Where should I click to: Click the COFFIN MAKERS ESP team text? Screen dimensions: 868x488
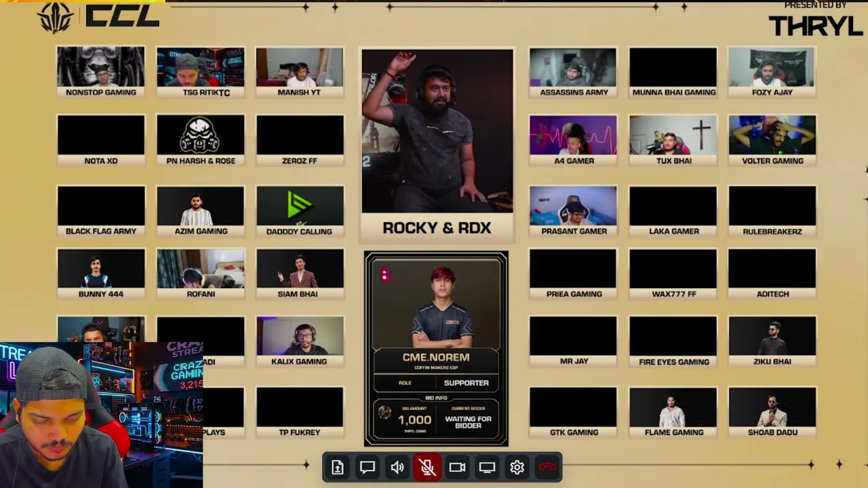tap(436, 368)
